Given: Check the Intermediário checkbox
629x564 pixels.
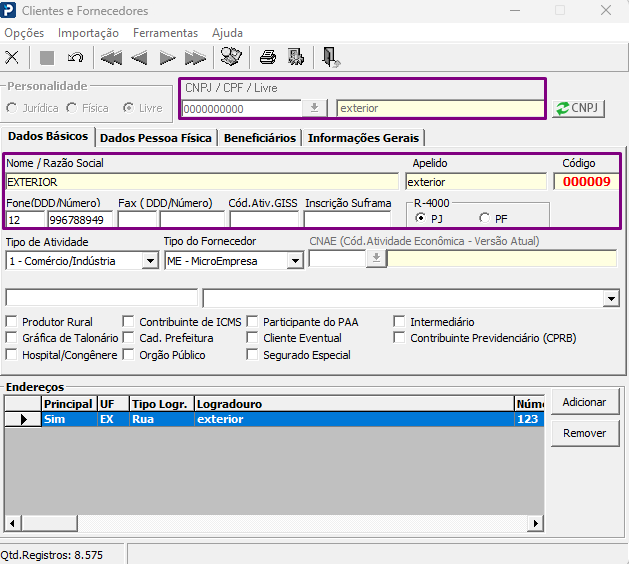Looking at the screenshot, I should (x=399, y=321).
